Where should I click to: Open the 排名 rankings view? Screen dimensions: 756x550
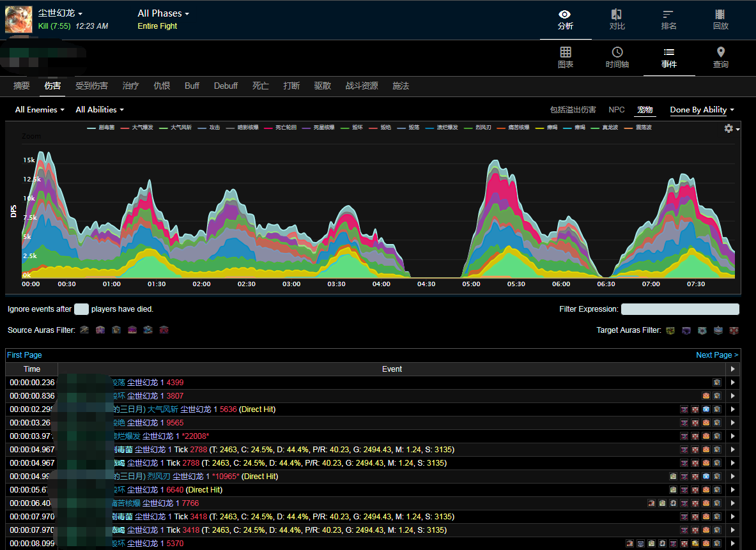pos(668,20)
